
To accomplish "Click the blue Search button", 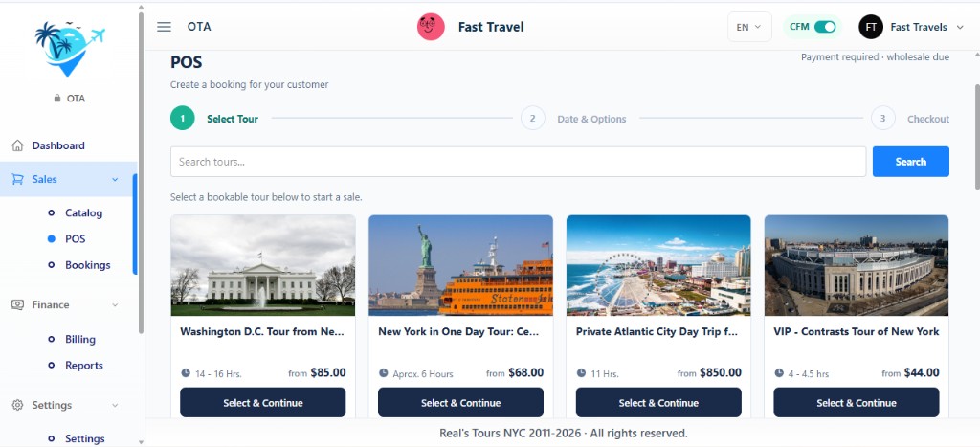I will tap(911, 162).
